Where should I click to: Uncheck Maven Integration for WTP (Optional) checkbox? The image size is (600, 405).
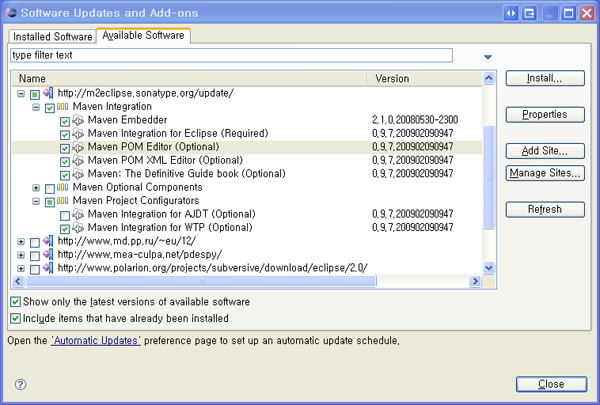click(x=65, y=229)
